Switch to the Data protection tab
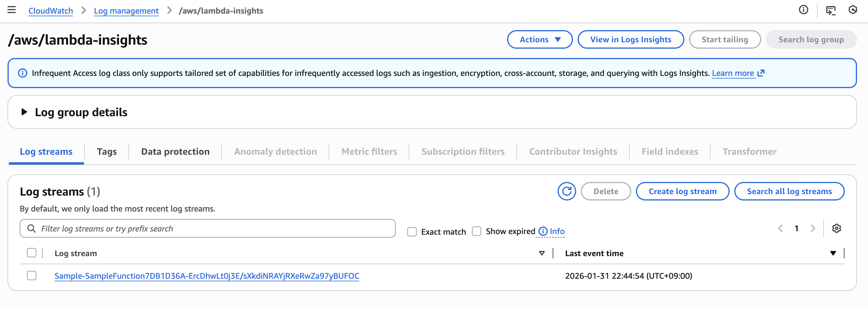The image size is (868, 310). pos(175,152)
